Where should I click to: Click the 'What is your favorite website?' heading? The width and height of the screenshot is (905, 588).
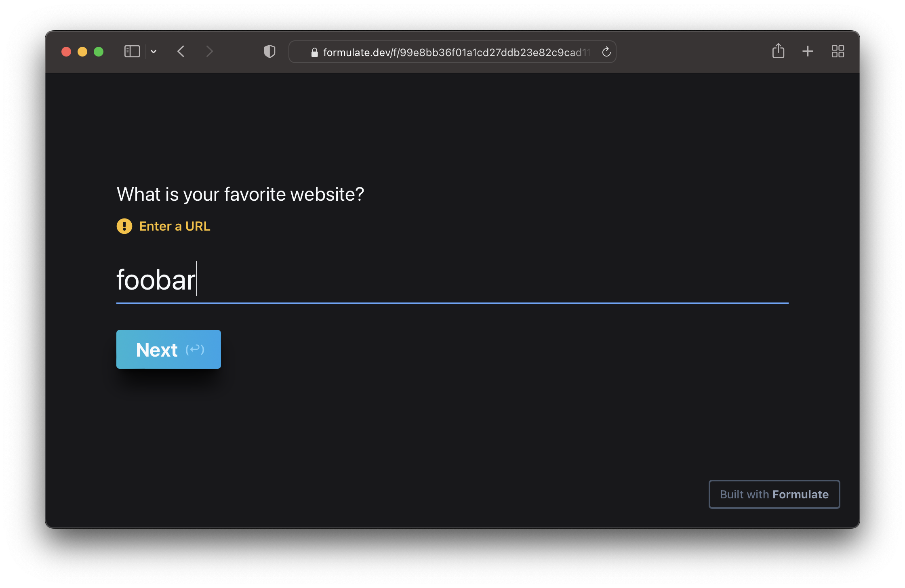click(240, 194)
